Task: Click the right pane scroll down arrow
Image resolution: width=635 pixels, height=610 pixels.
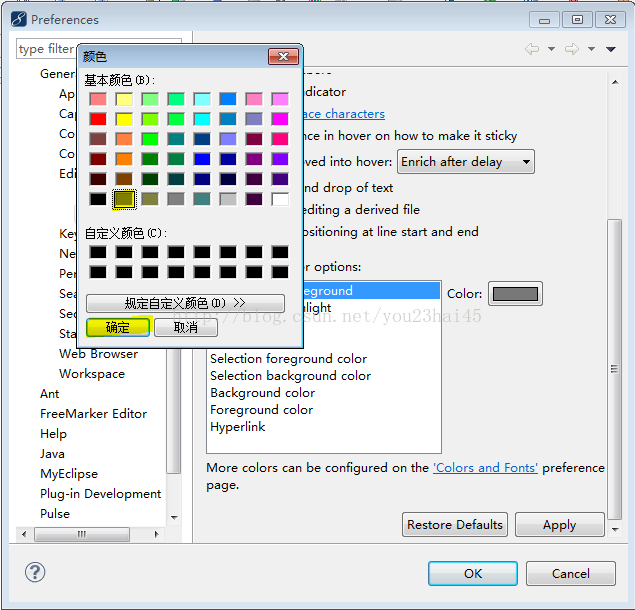Action: pyautogui.click(x=615, y=529)
